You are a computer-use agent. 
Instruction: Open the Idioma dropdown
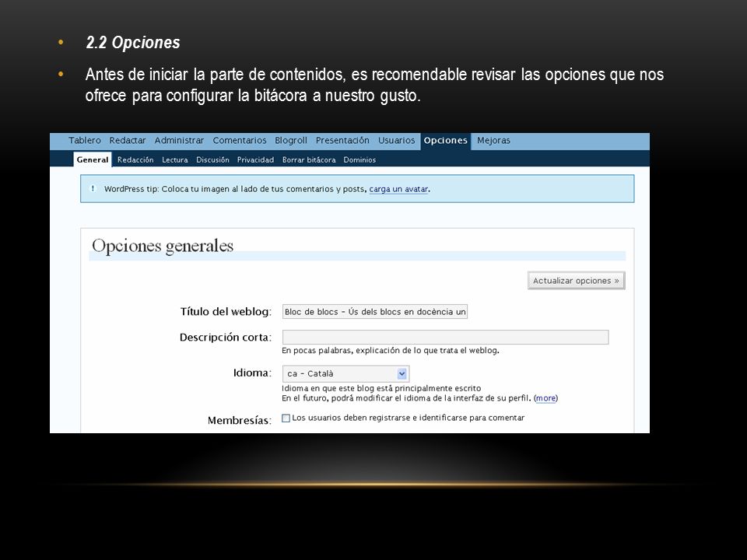point(345,374)
